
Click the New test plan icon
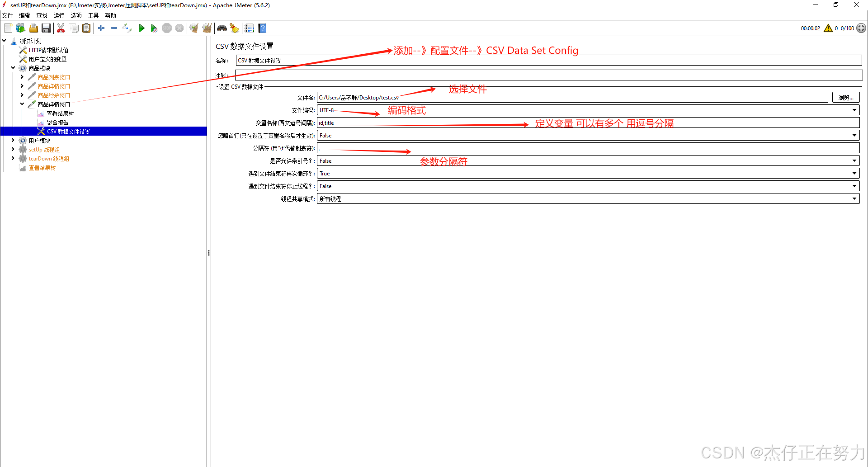point(8,28)
